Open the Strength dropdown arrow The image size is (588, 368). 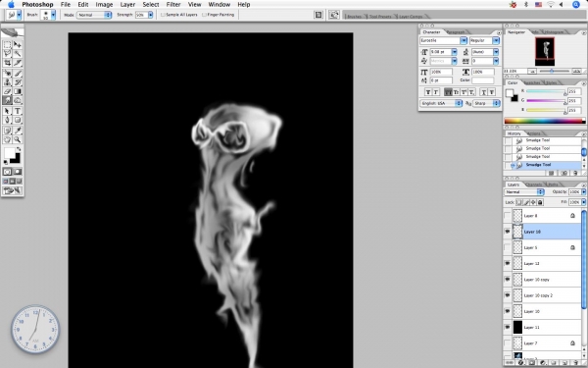150,15
